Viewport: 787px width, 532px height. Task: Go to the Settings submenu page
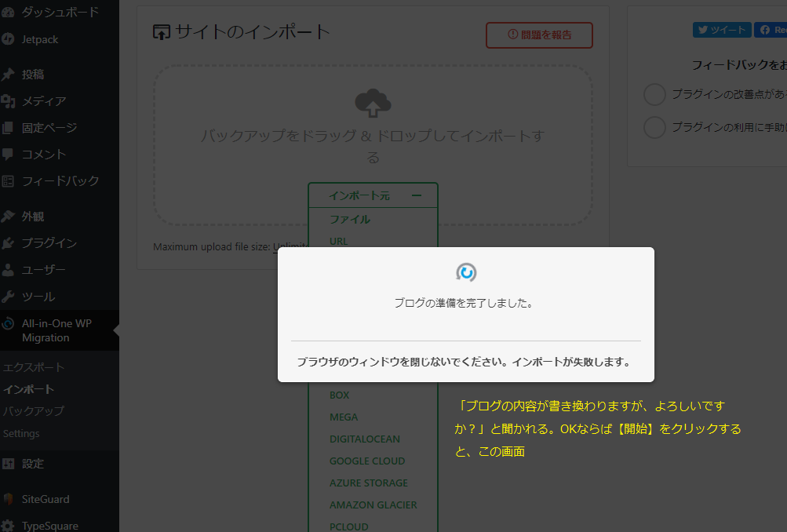tap(21, 434)
